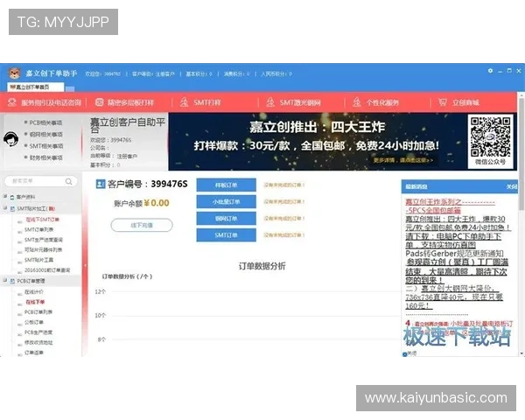Open the 财务相关事项 link

click(45, 157)
